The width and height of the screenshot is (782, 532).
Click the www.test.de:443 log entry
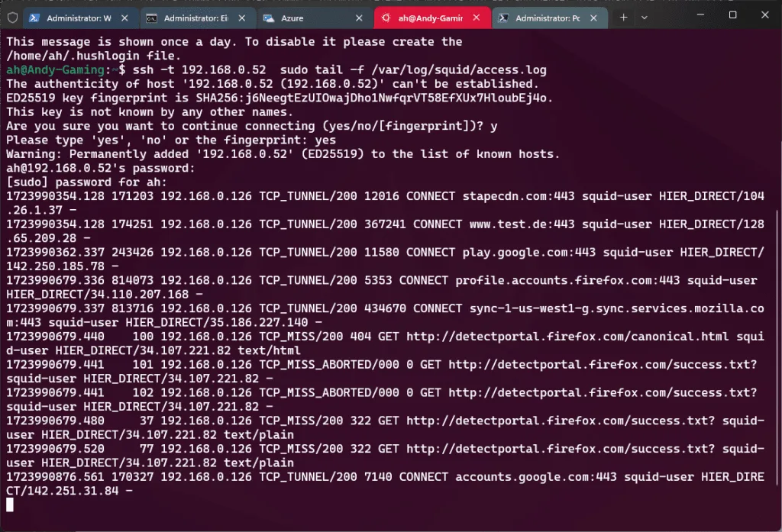(x=385, y=231)
